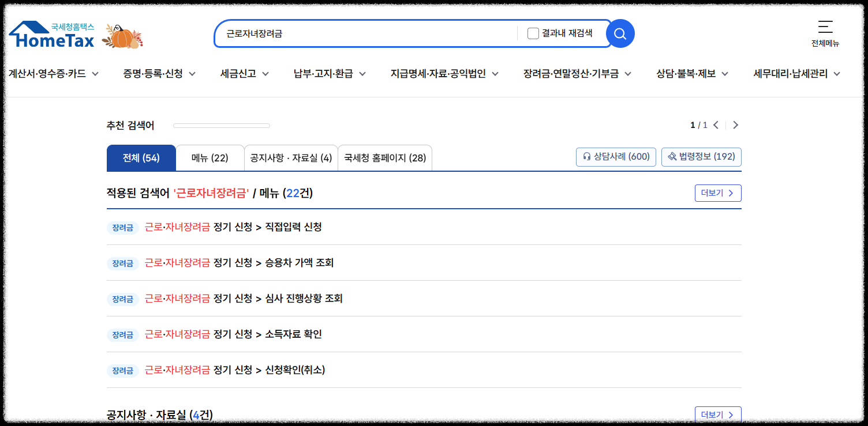Open the 전체메뉴 hamburger menu icon
The width and height of the screenshot is (868, 426).
[x=825, y=28]
